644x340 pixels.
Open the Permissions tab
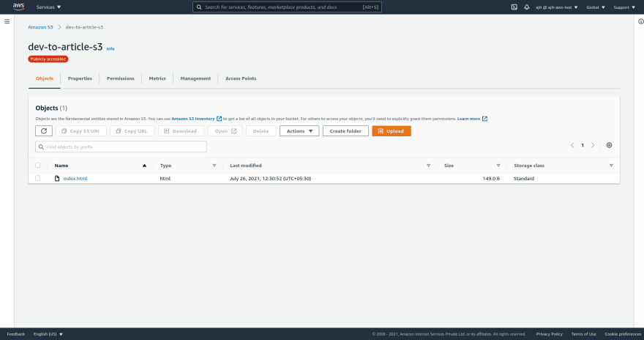click(x=120, y=78)
